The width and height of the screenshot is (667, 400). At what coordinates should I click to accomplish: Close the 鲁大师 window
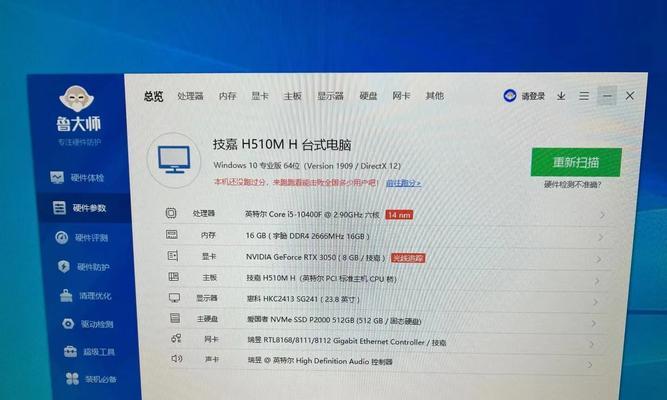pyautogui.click(x=630, y=96)
